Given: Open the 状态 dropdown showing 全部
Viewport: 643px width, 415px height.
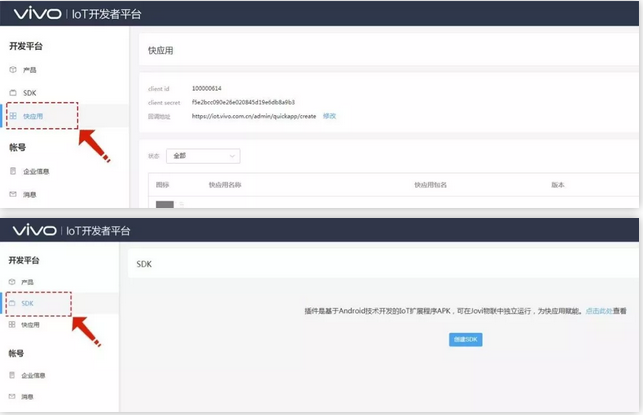Looking at the screenshot, I should 203,156.
